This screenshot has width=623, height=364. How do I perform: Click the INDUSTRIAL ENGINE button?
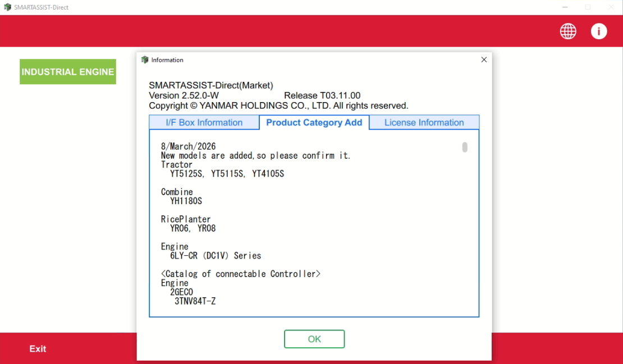pyautogui.click(x=67, y=72)
